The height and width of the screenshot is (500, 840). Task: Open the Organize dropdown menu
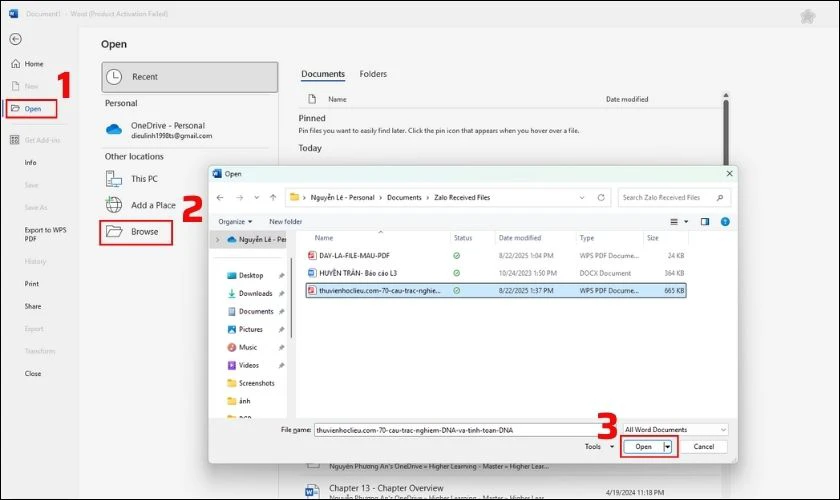(235, 221)
